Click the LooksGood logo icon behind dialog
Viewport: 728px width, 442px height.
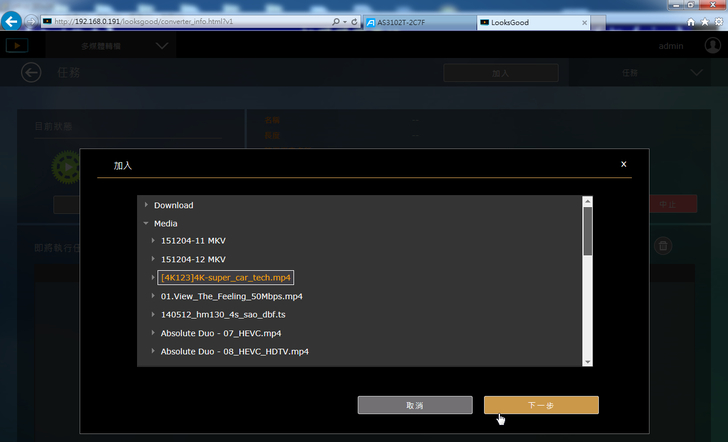click(x=17, y=46)
